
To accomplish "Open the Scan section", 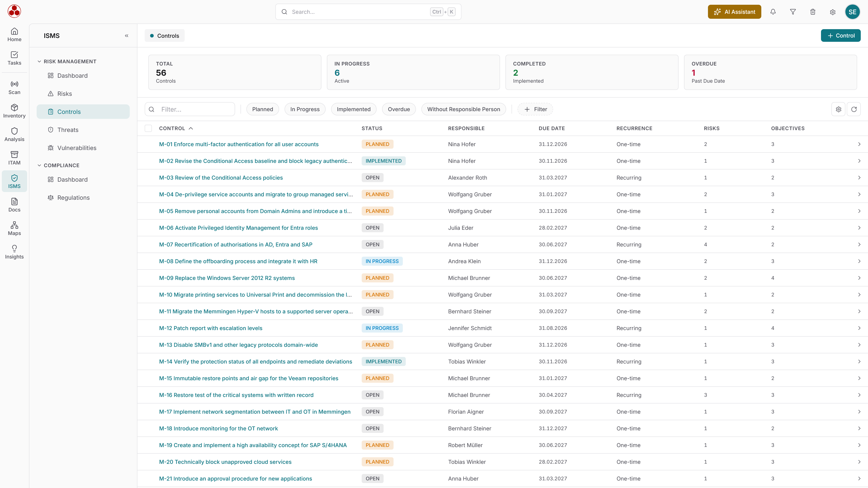I will click(x=14, y=88).
